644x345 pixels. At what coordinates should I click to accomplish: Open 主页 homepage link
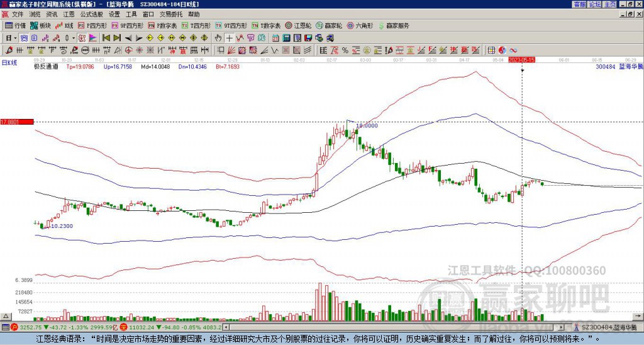click(610, 4)
